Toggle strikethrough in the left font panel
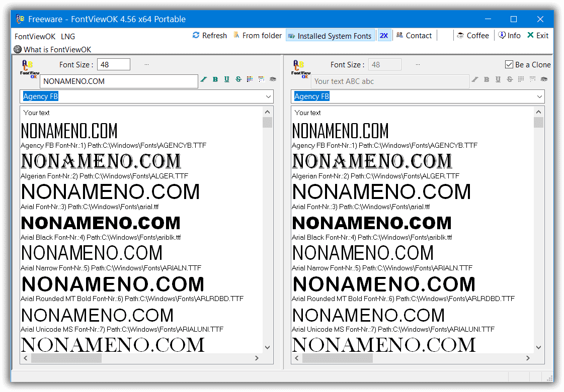Screen dimensions: 564x392 (238, 79)
